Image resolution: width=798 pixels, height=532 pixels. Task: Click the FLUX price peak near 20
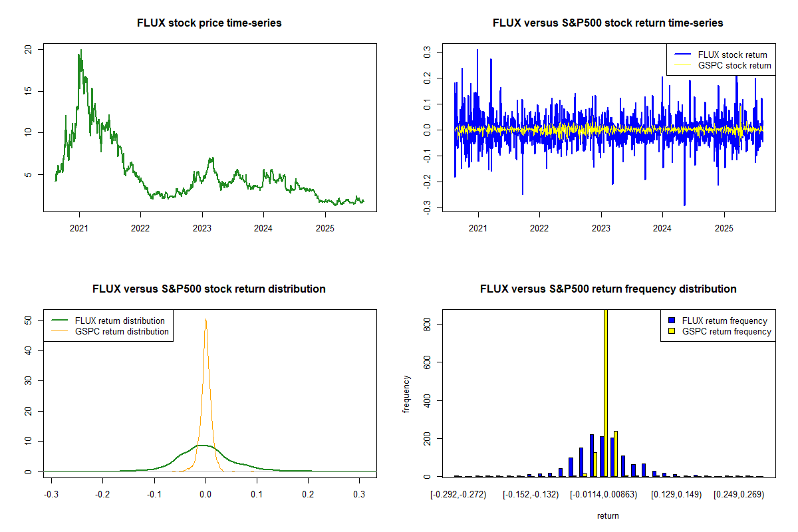click(x=80, y=51)
